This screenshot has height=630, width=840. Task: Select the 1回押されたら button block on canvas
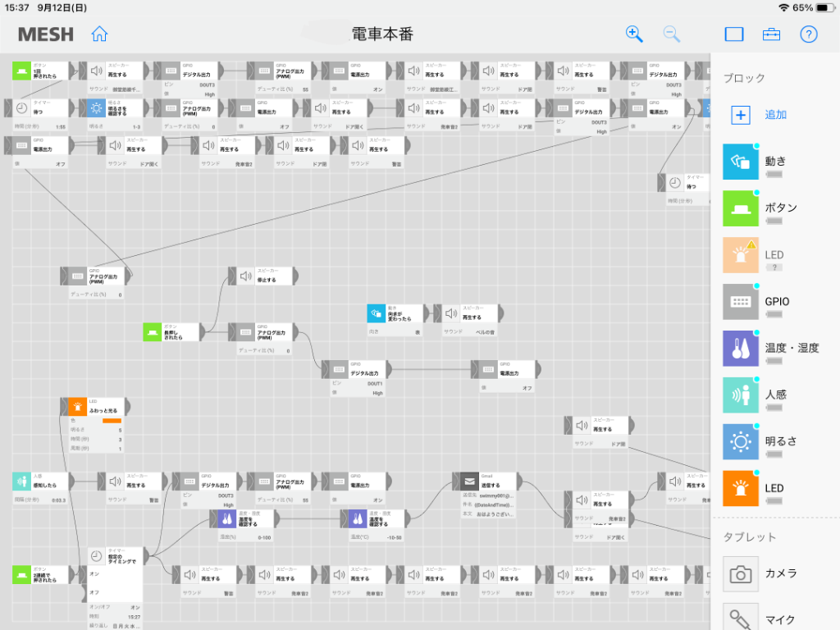41,71
